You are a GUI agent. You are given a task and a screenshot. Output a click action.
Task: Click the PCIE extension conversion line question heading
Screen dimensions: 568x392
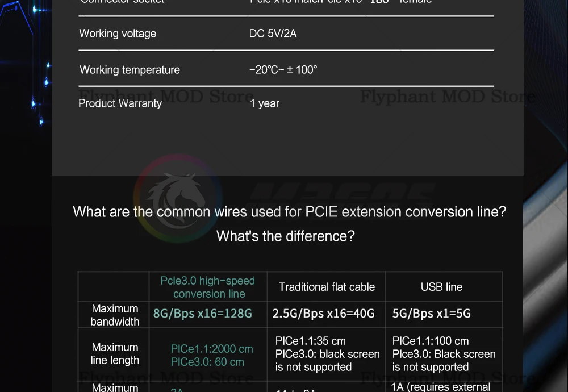pos(289,212)
